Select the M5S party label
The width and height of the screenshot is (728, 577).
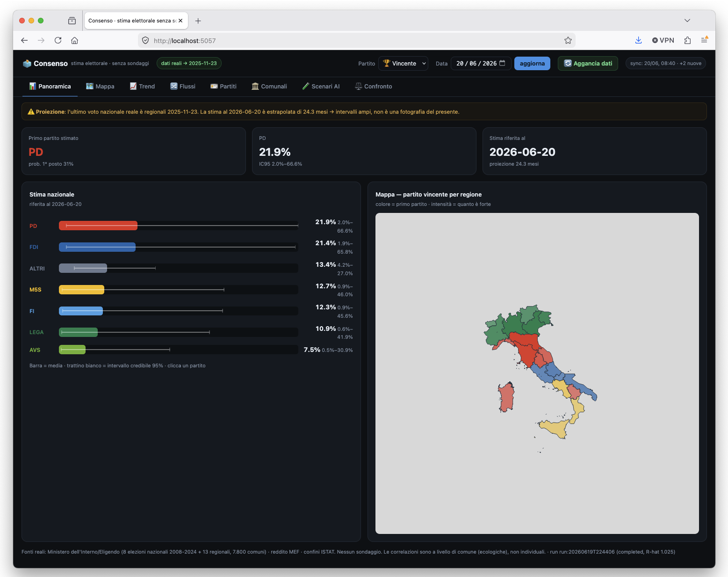(x=36, y=290)
